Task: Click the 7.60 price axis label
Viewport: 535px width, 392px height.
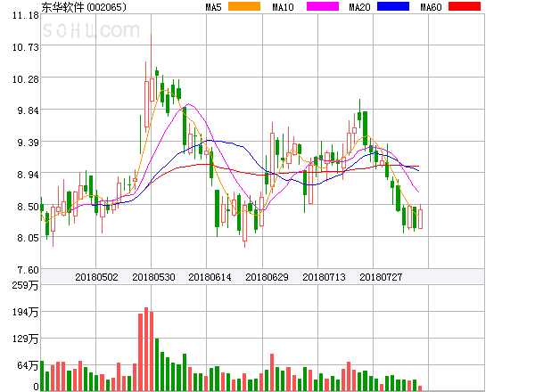Action: tap(28, 270)
